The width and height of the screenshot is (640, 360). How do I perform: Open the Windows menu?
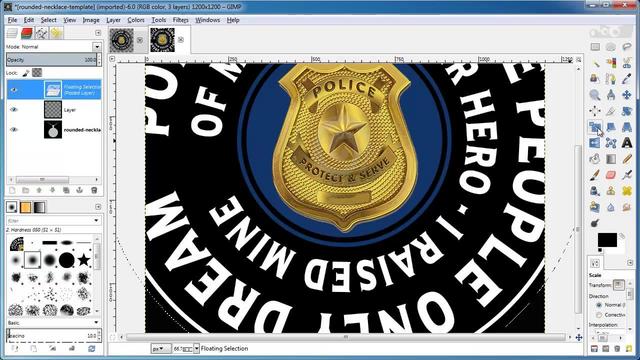tap(207, 20)
